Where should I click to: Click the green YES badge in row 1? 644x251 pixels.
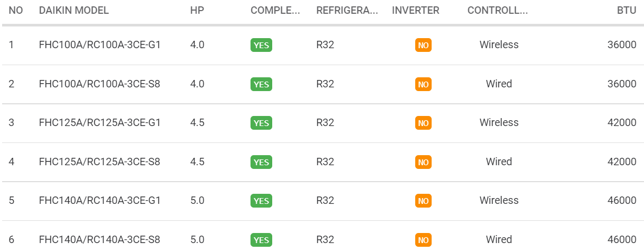click(x=261, y=45)
